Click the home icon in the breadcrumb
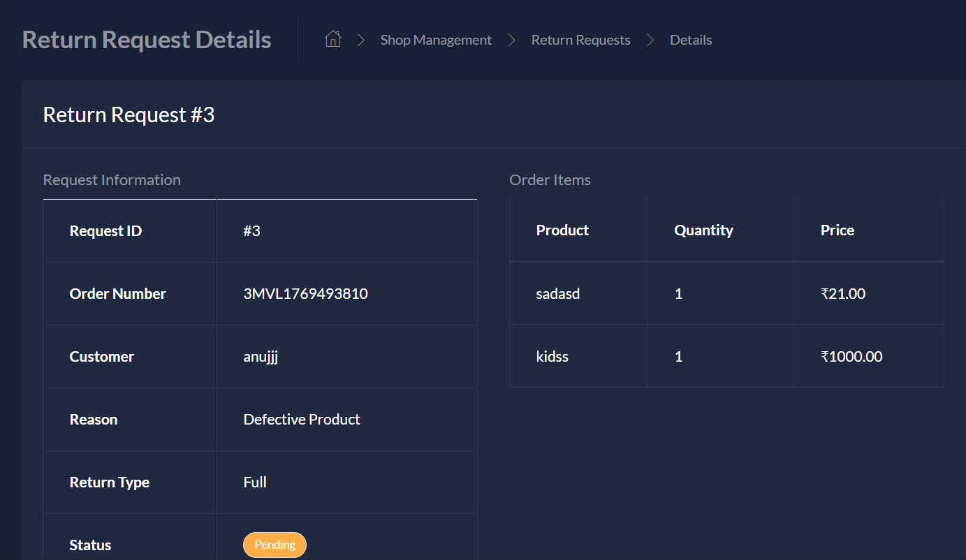 (x=332, y=39)
